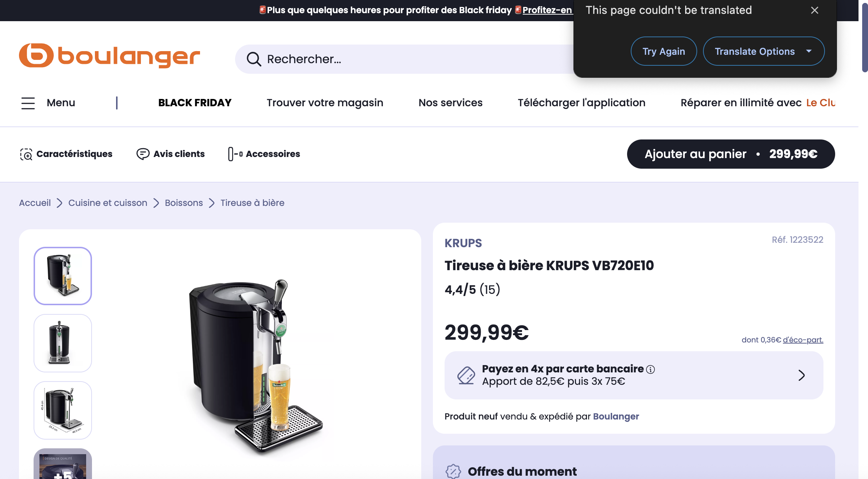Open the hamburger Menu icon

pyautogui.click(x=28, y=103)
